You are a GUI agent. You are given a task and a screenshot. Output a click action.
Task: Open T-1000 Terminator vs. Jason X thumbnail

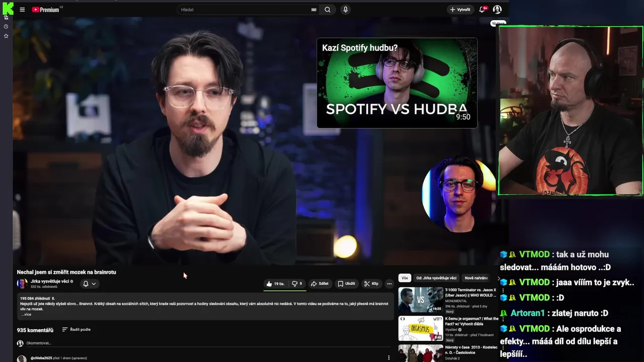point(421,300)
